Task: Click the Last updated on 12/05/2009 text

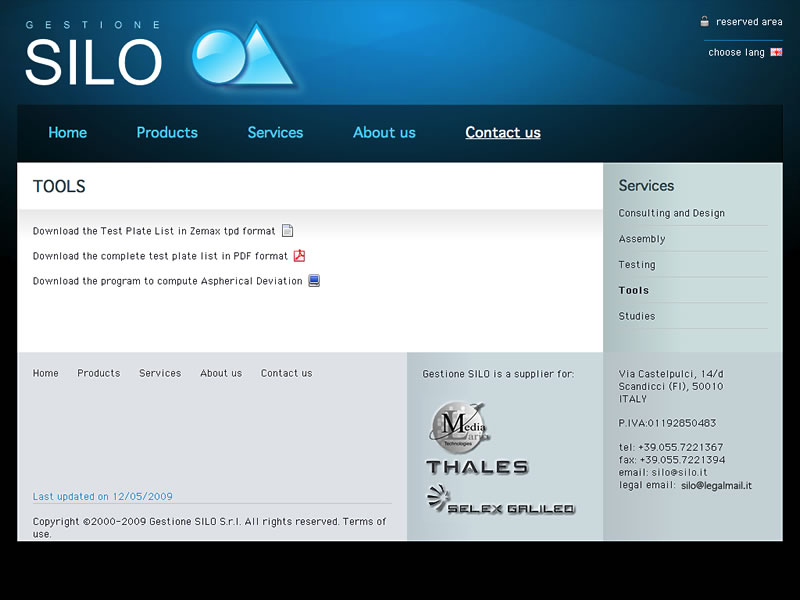Action: [103, 496]
